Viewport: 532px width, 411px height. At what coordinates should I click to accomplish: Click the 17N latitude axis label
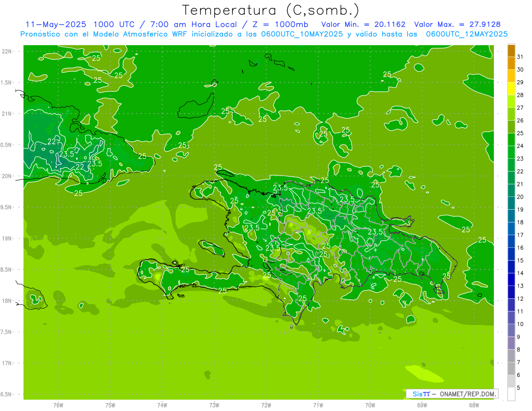(7, 363)
